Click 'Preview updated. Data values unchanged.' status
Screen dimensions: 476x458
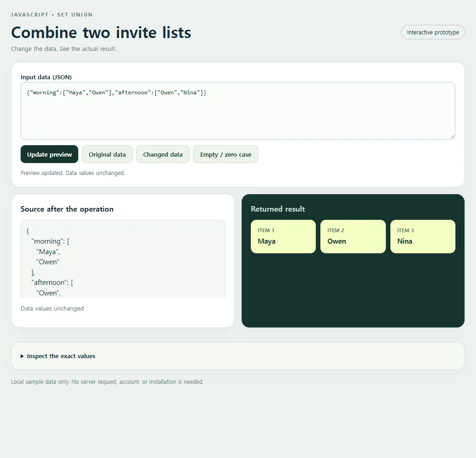click(73, 173)
